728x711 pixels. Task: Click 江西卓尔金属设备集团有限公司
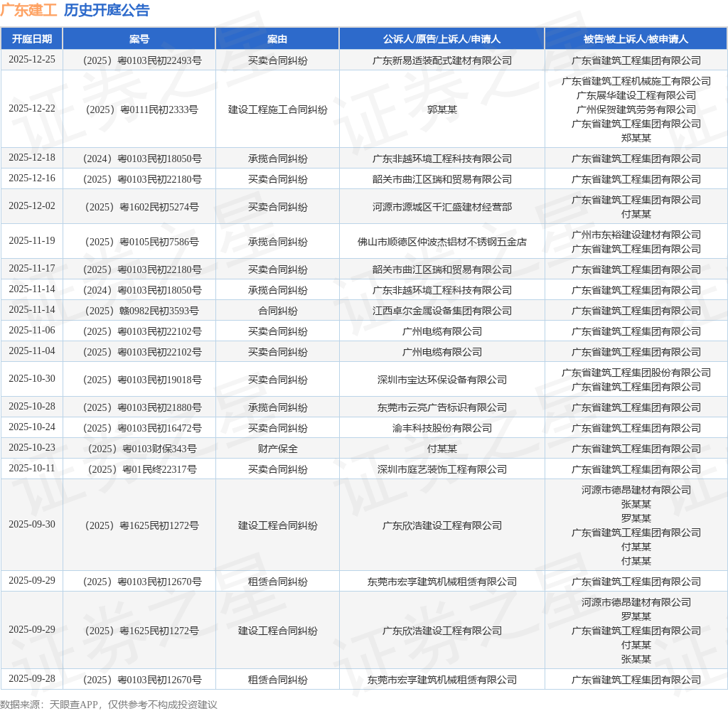(x=442, y=311)
